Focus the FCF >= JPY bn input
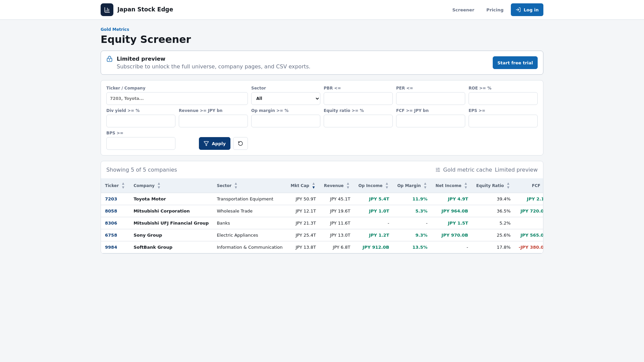Screen dimensions: 644x362 point(431,121)
